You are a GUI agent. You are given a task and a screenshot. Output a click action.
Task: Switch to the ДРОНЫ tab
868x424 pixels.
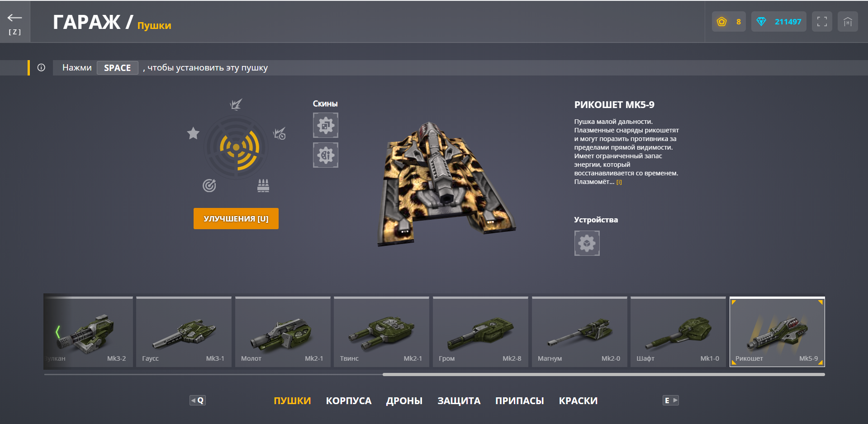[x=404, y=400]
